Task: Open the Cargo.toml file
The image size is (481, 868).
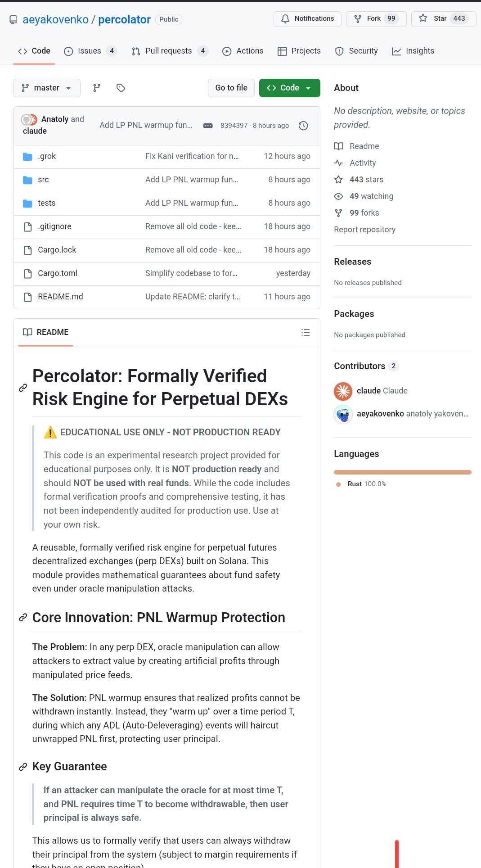Action: 58,273
